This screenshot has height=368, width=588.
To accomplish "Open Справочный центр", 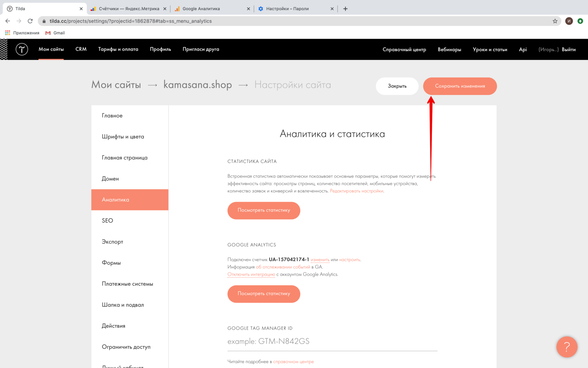I will (x=404, y=49).
